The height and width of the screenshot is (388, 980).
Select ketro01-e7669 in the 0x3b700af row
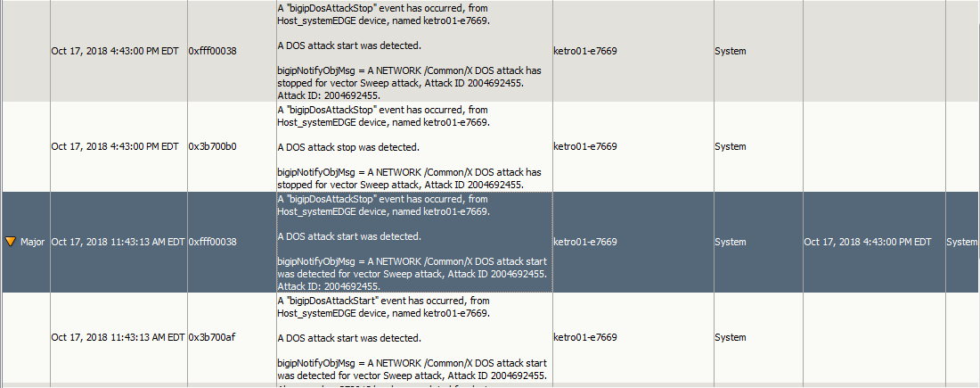(x=584, y=337)
